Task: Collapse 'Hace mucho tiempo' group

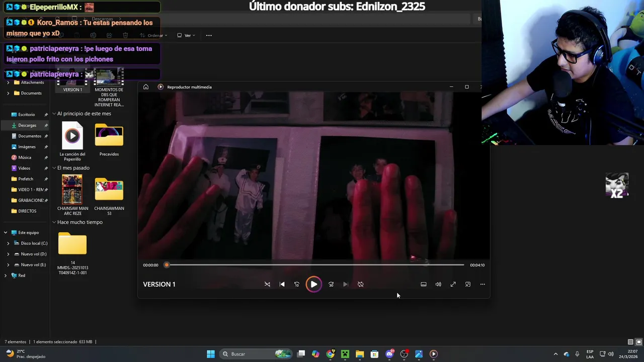Action: point(54,222)
